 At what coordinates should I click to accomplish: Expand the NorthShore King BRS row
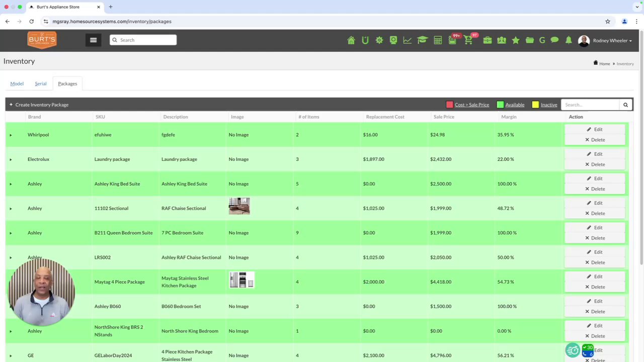(x=11, y=331)
